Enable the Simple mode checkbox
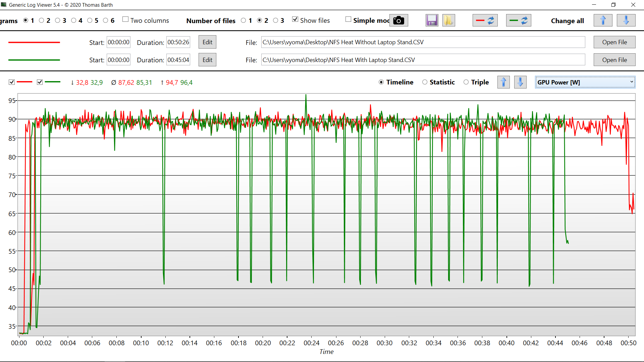This screenshot has height=362, width=644. pyautogui.click(x=348, y=19)
